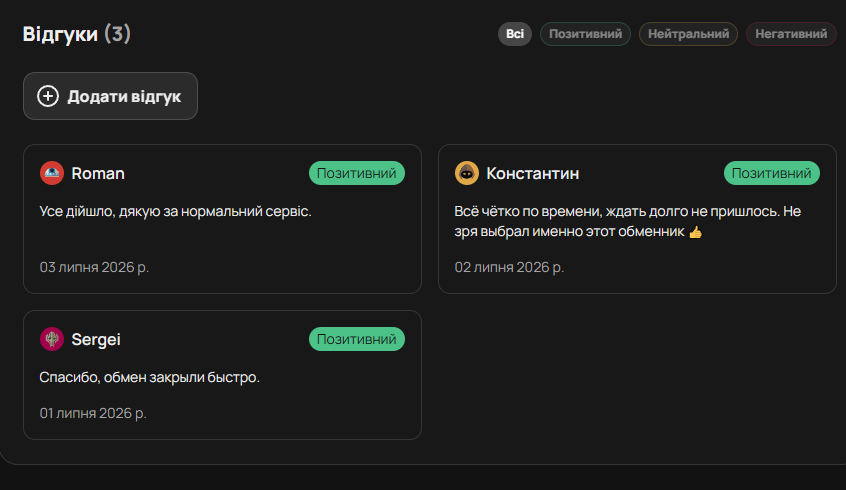Click the review text starting 'Всё чётко по времени'
This screenshot has width=846, height=490.
coord(627,221)
